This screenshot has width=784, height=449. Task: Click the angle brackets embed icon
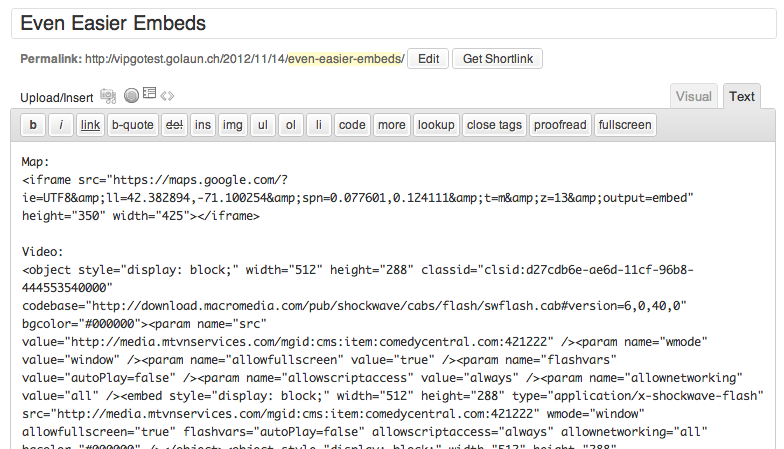point(168,96)
